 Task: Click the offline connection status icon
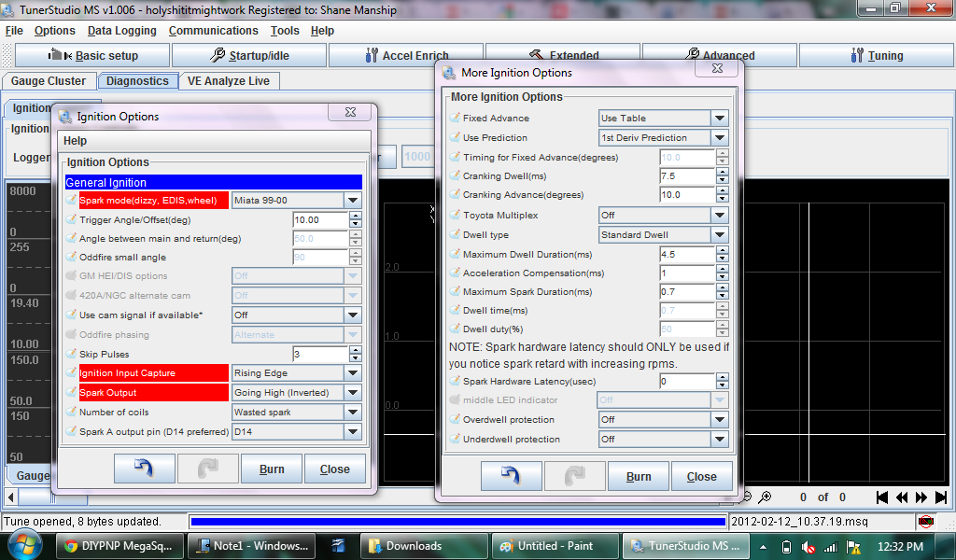925,522
